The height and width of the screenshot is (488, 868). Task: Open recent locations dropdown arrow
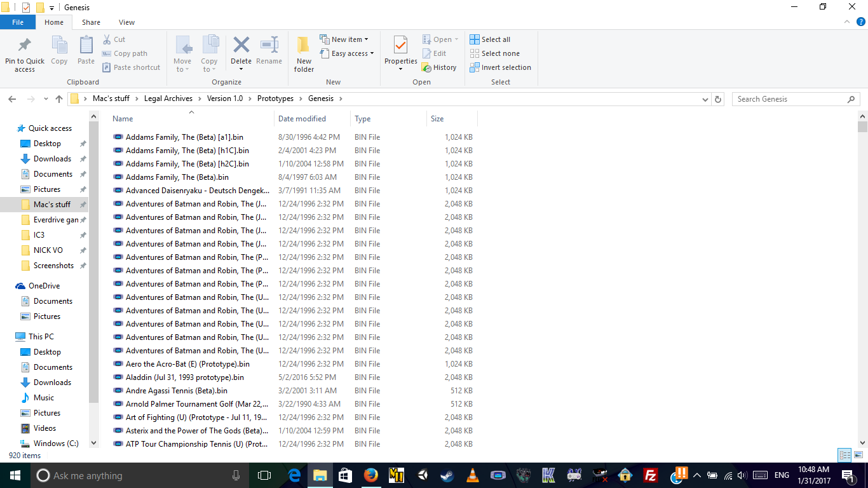(46, 99)
